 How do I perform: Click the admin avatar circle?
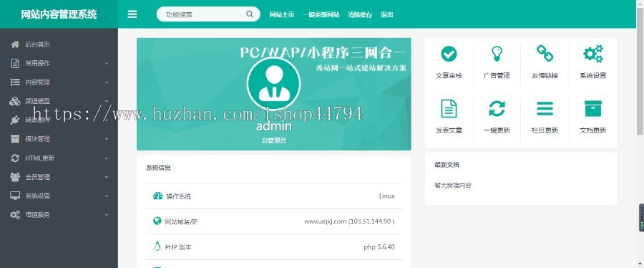[273, 83]
